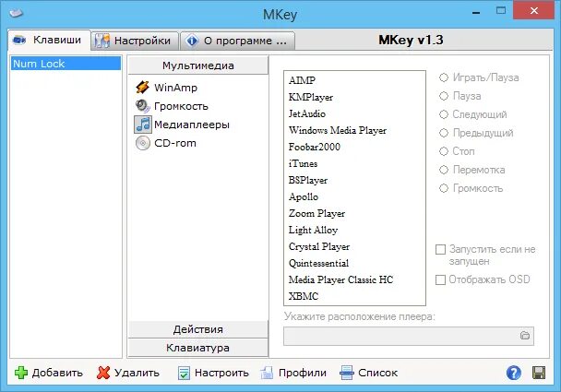The height and width of the screenshot is (392, 561).
Task: Select the Громкость radio button
Action: point(444,188)
